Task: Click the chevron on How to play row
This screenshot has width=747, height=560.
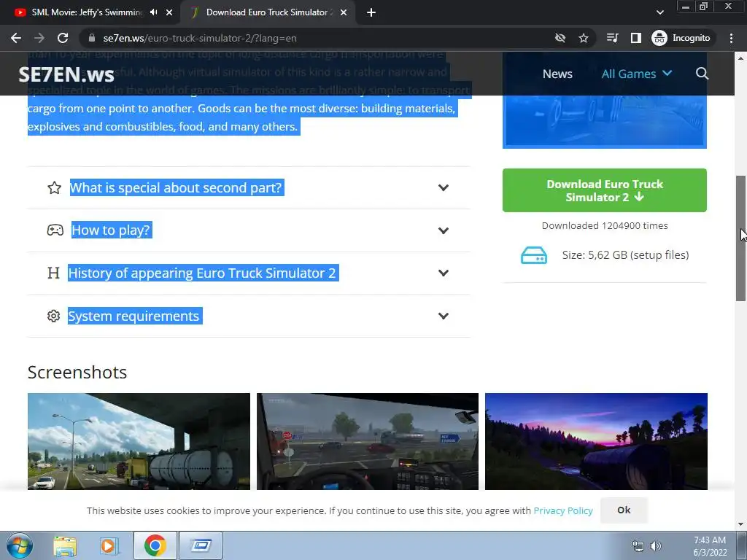Action: coord(443,230)
